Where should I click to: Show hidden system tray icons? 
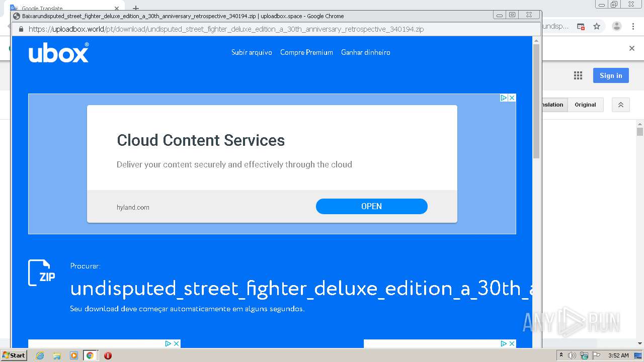(x=561, y=355)
